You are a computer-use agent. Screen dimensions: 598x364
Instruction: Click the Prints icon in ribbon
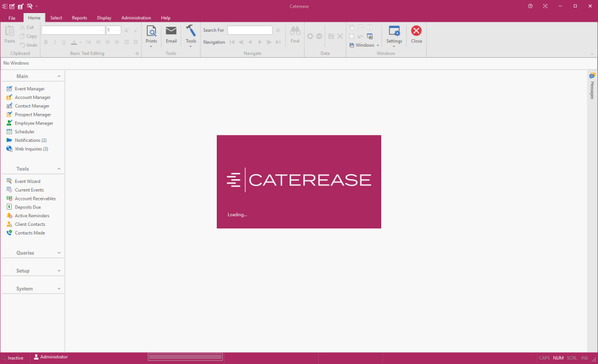151,31
